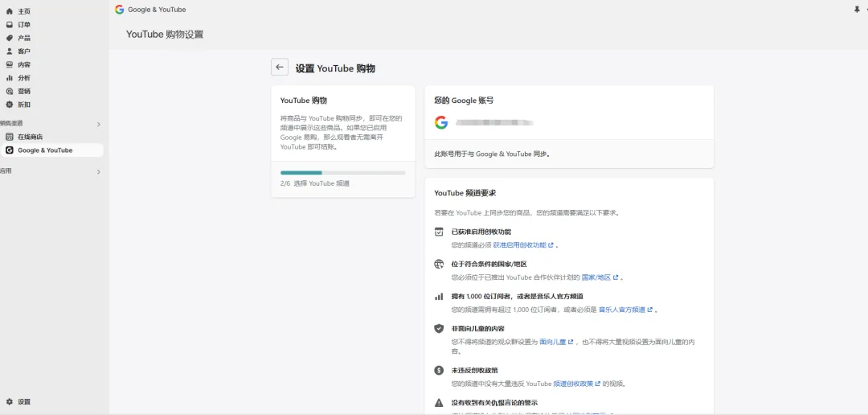The width and height of the screenshot is (868, 415).
Task: Open the 国家/地区 link
Action: coord(600,277)
